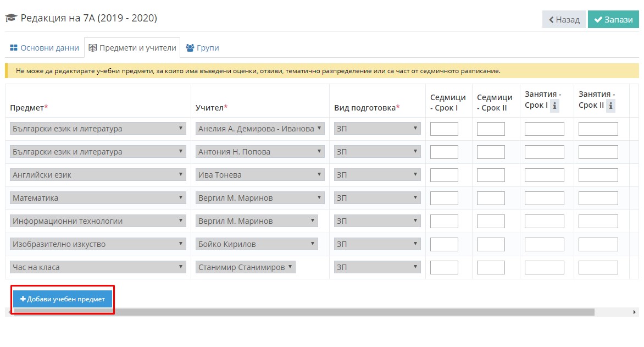This screenshot has width=644, height=347.
Task: Save changes with the Запази button
Action: 613,19
